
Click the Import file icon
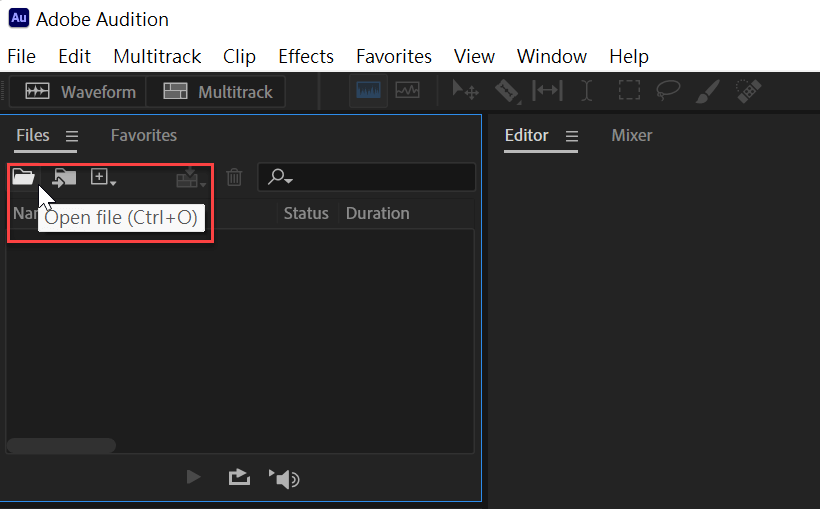point(64,178)
